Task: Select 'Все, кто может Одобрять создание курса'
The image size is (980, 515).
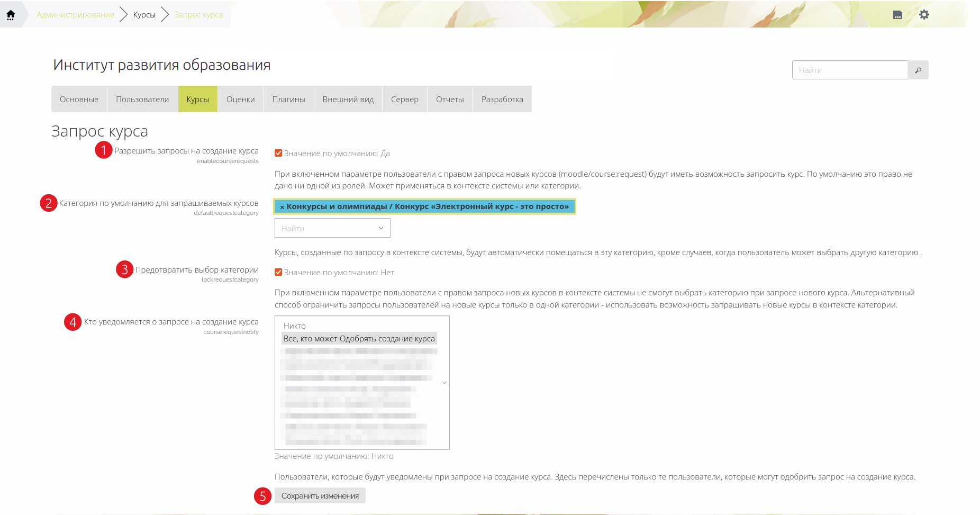Action: coord(359,339)
